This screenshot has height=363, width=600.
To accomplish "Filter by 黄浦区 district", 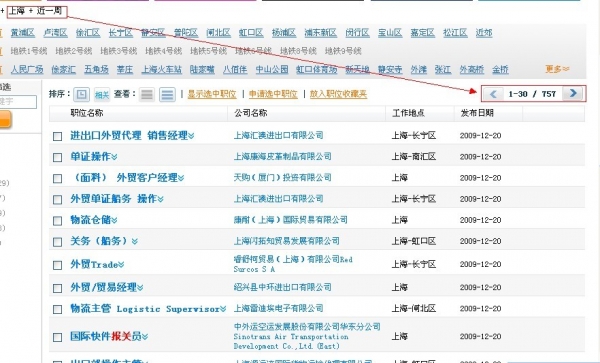I will pyautogui.click(x=23, y=33).
